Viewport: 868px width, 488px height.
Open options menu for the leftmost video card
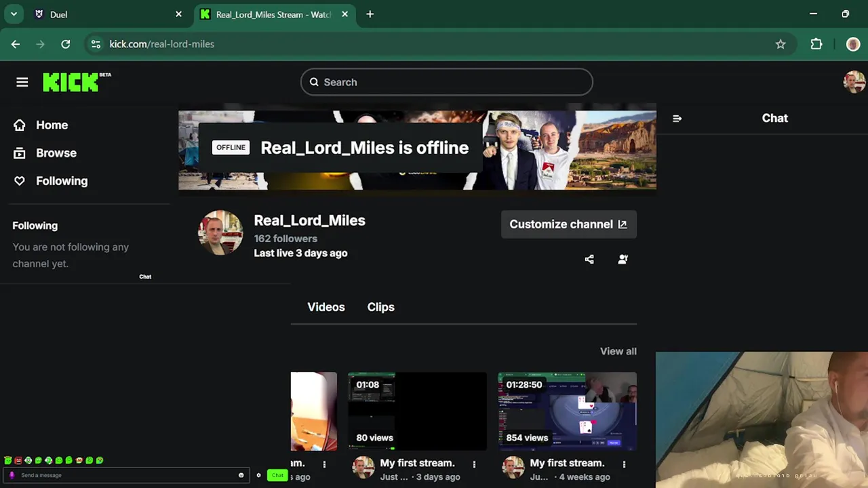point(324,464)
